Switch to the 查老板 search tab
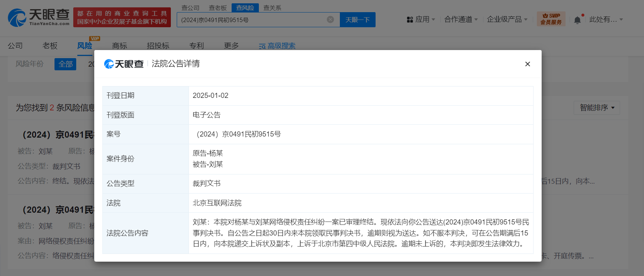This screenshot has width=644, height=276. pos(218,8)
